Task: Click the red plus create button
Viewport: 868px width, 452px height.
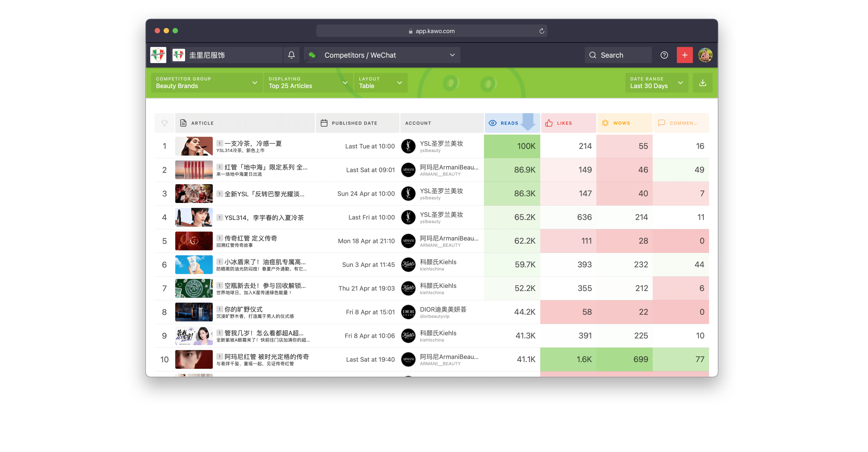Action: (x=684, y=55)
